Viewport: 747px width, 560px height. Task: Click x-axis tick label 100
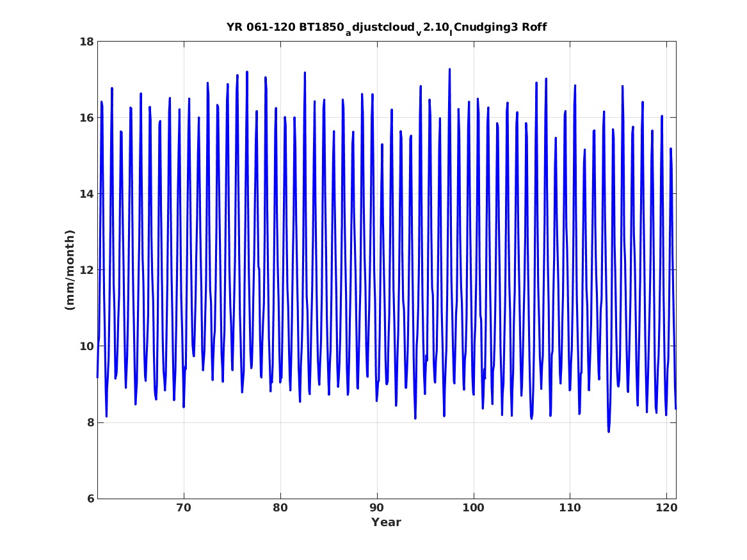click(x=474, y=508)
